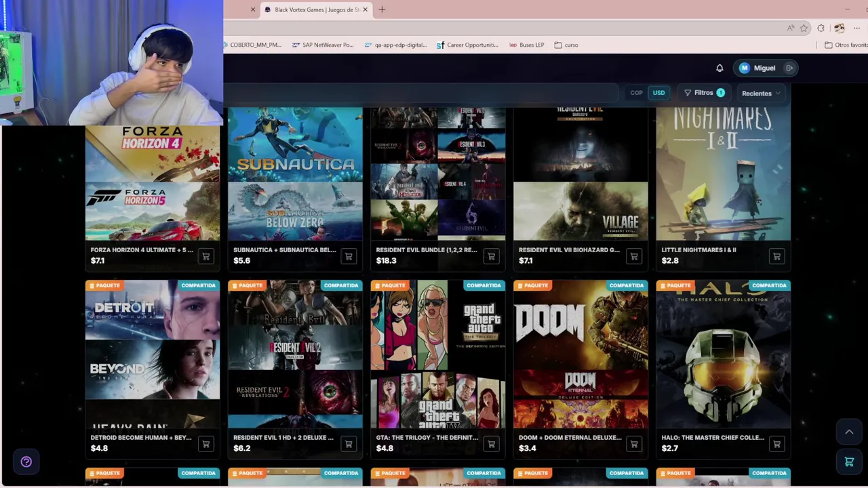Click title Resident Evil VII Biohazard G...
This screenshot has height=488, width=868.
569,250
